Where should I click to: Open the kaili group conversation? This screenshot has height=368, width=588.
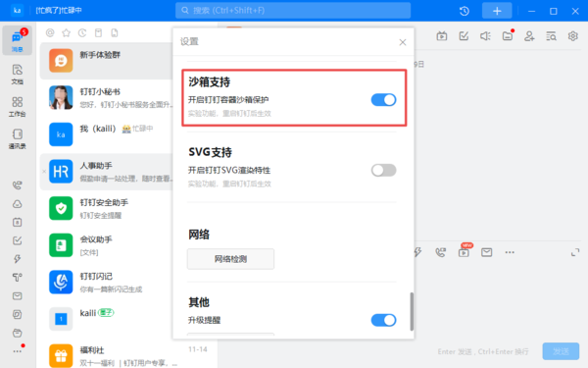pyautogui.click(x=107, y=319)
